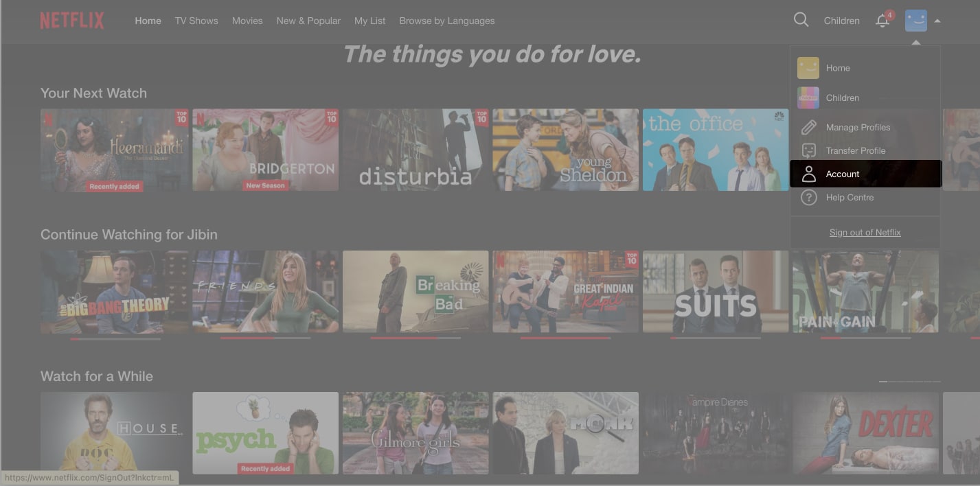Image resolution: width=980 pixels, height=486 pixels.
Task: Click Suits progress bar
Action: [716, 338]
